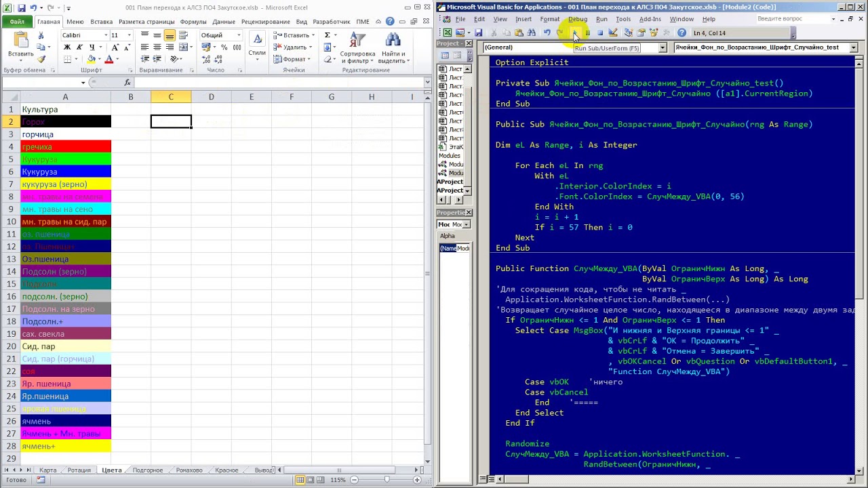
Task: Click the Reset stop button in VBA toolbar
Action: [x=600, y=33]
